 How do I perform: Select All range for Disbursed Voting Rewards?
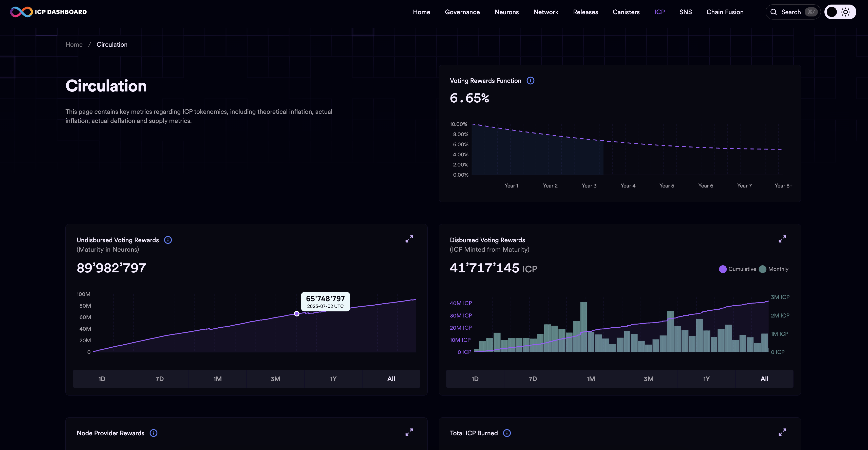[x=765, y=379]
